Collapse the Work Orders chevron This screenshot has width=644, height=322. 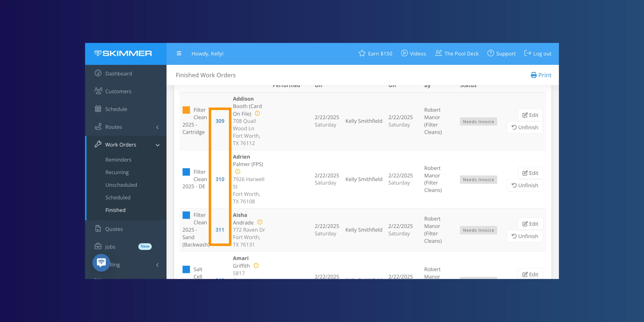(x=158, y=145)
